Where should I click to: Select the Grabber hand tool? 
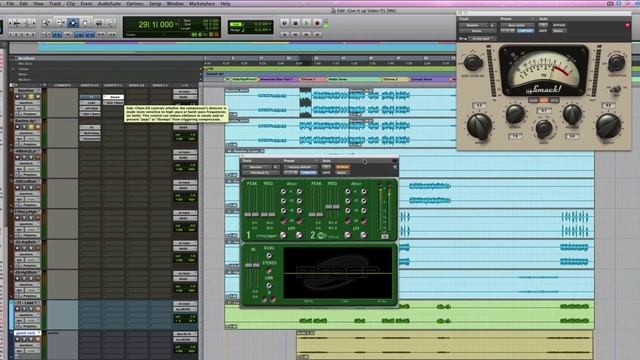point(85,23)
